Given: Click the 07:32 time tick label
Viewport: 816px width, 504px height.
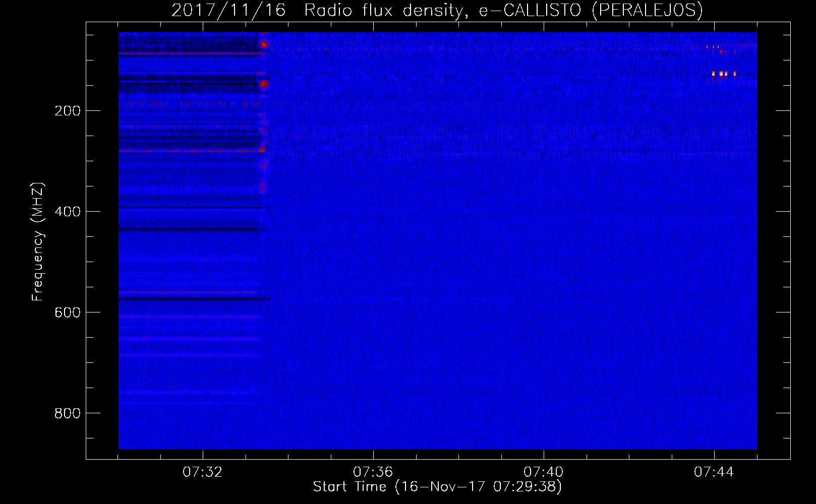Looking at the screenshot, I should click(x=203, y=472).
